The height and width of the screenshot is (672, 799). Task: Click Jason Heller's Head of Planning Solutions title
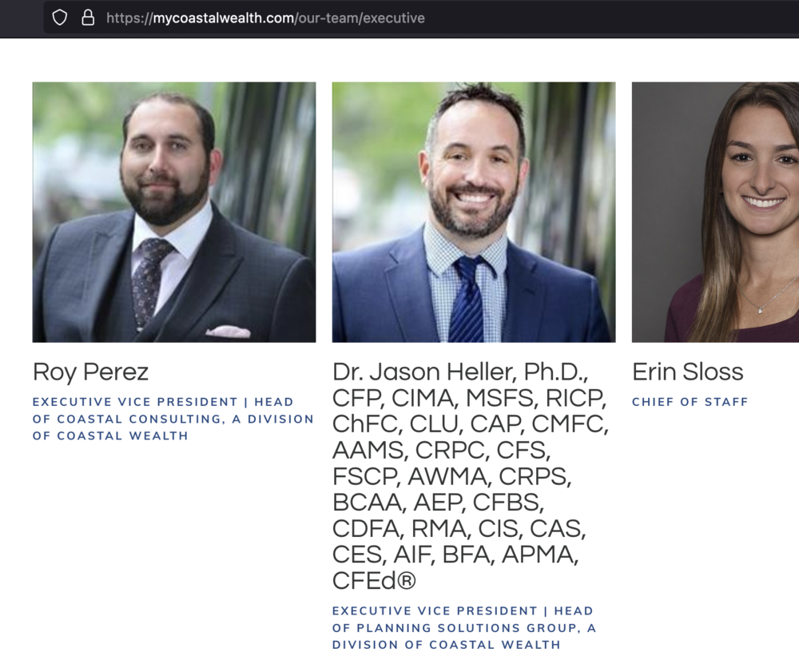tap(464, 628)
